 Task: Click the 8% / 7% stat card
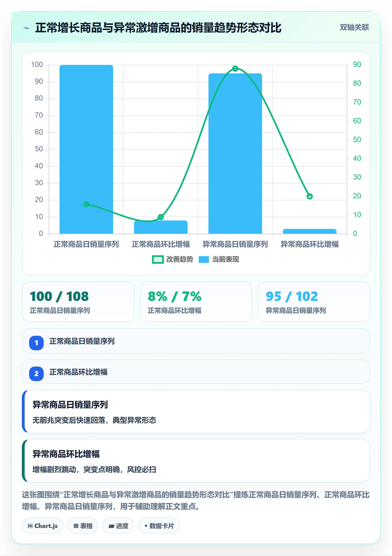[x=196, y=302]
